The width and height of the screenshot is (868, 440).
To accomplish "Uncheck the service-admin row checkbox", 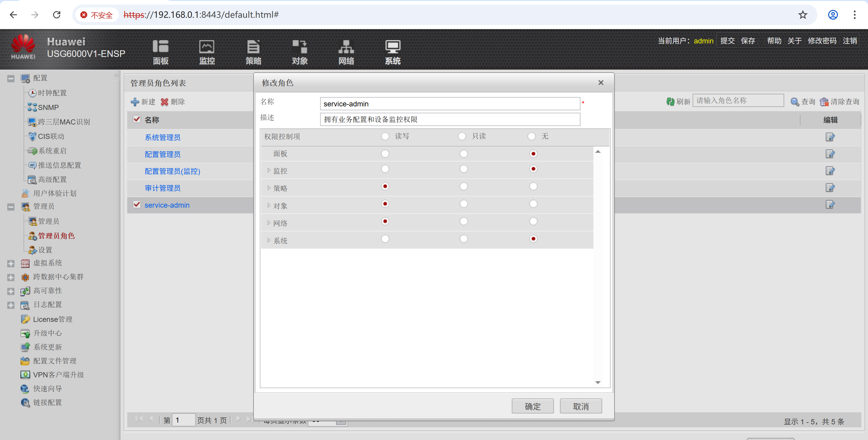I will (137, 205).
